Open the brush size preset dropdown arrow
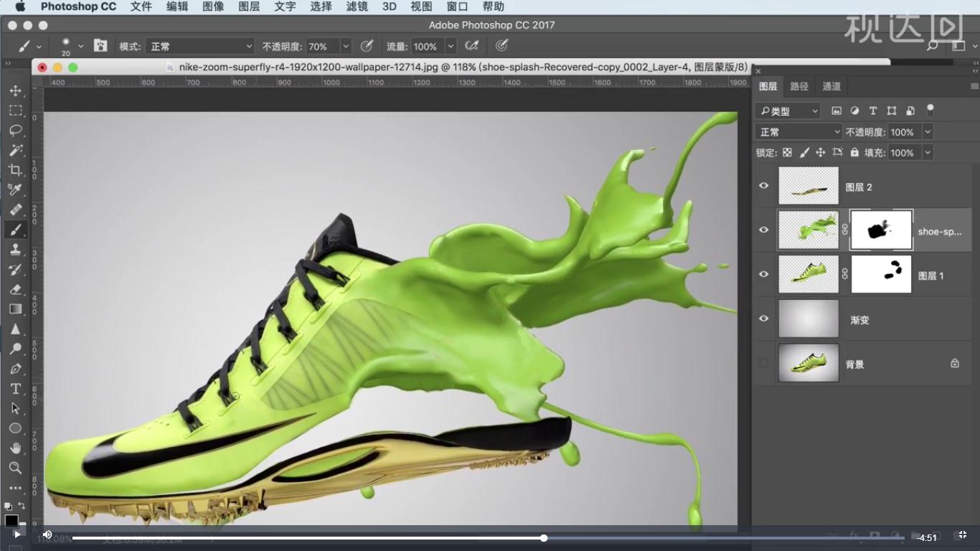Image resolution: width=980 pixels, height=551 pixels. [80, 46]
